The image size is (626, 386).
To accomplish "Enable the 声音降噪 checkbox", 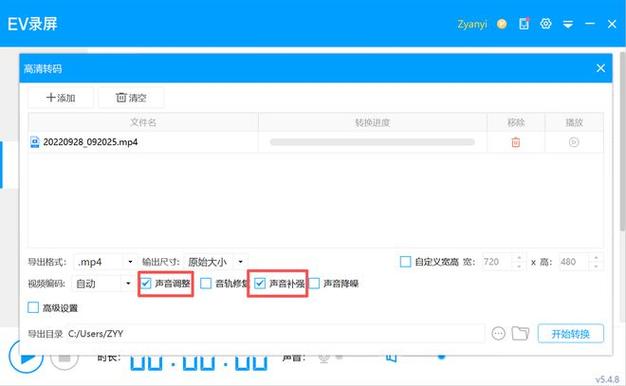I will point(314,283).
